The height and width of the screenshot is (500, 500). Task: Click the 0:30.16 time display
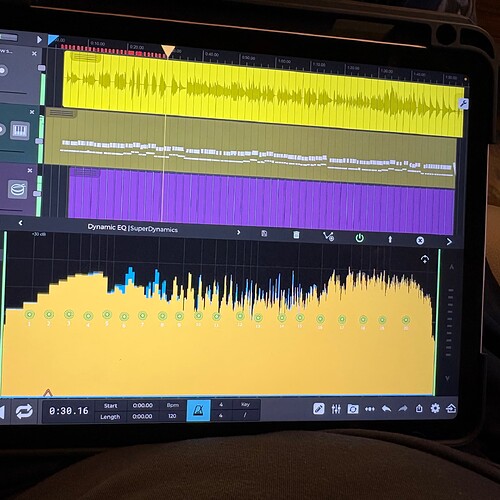(69, 411)
